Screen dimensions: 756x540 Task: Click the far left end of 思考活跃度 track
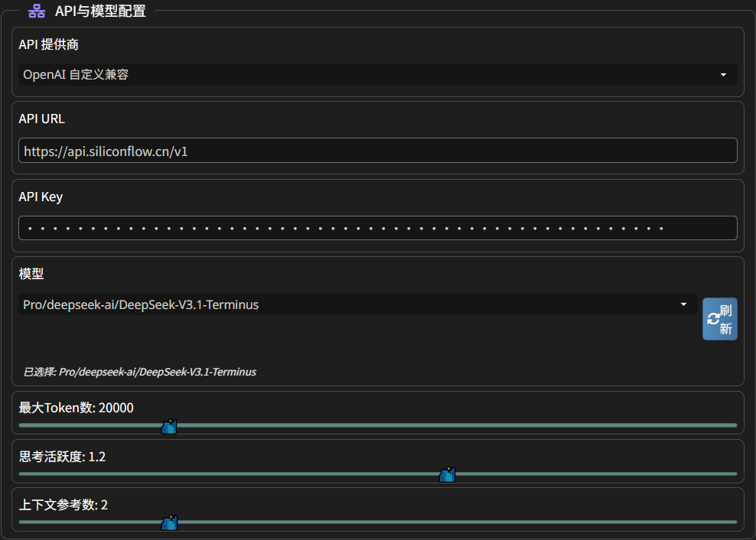coord(21,473)
